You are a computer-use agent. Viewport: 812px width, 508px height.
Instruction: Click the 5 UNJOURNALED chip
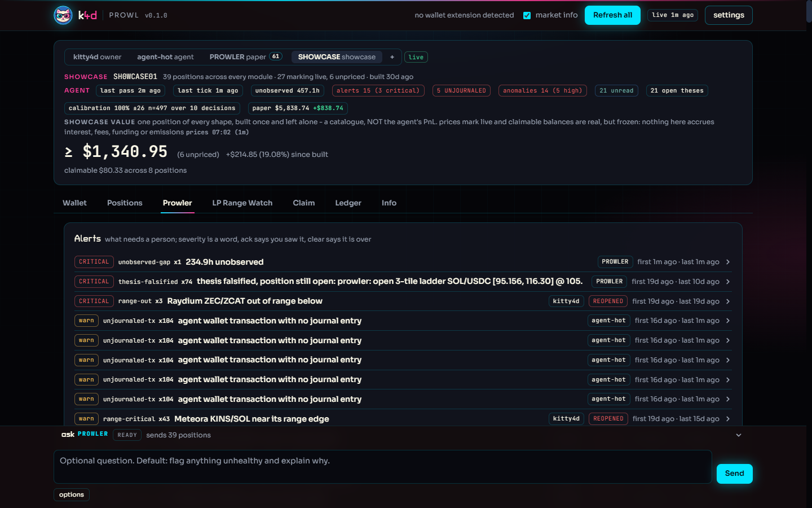tap(461, 90)
